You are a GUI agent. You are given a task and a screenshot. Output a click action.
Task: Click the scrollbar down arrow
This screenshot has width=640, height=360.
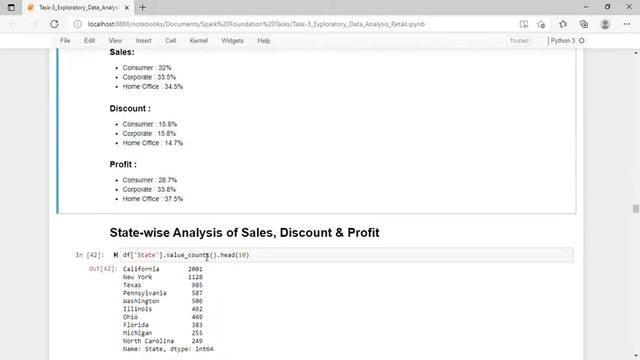[636, 356]
